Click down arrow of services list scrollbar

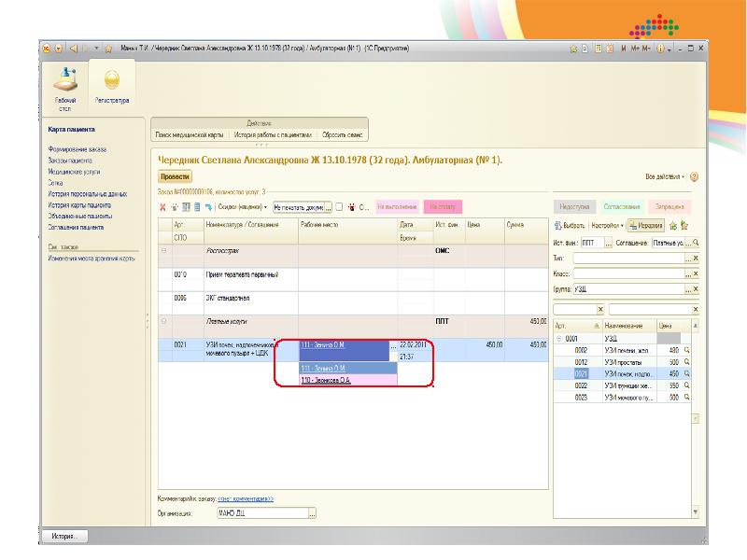[696, 511]
